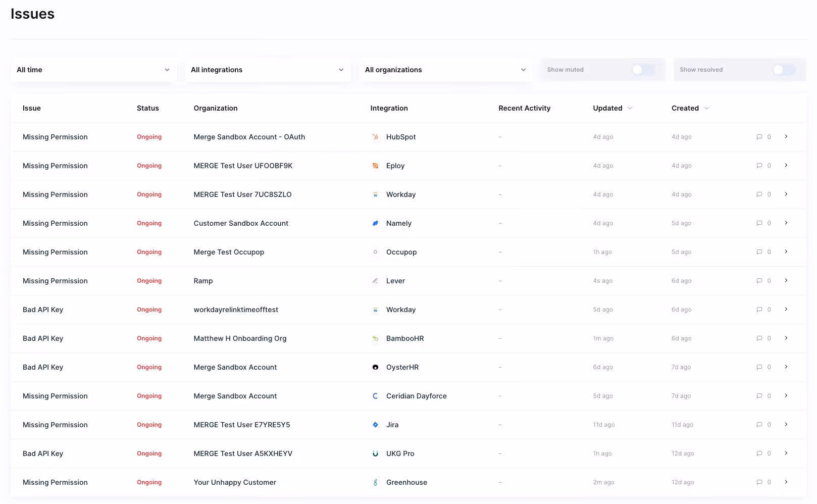Click the Ceridian Dayforce logo
817x504 pixels.
[x=375, y=396]
